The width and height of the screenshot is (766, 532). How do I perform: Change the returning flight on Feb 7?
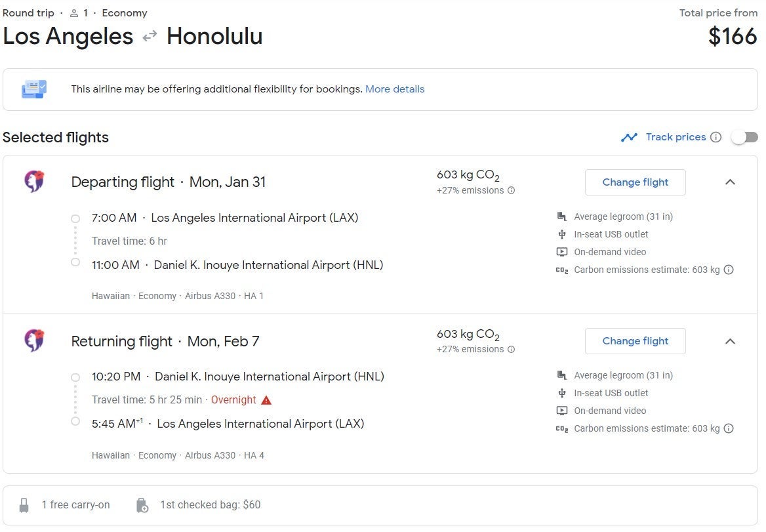635,341
